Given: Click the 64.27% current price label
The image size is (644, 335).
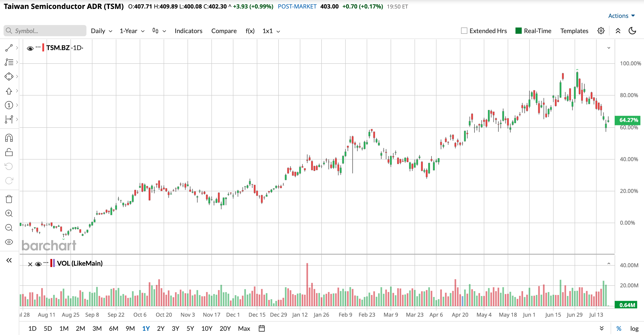Looking at the screenshot, I should (x=628, y=120).
